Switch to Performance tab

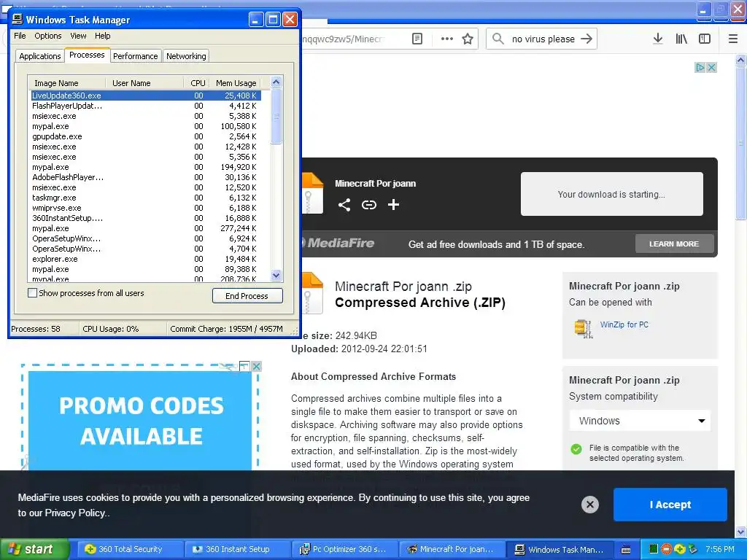coord(135,55)
